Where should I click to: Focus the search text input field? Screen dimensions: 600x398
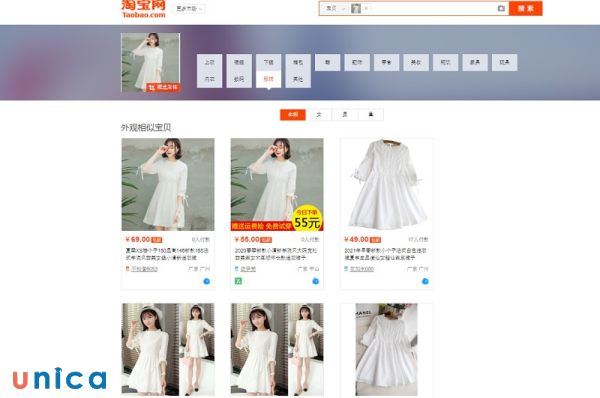click(x=432, y=8)
